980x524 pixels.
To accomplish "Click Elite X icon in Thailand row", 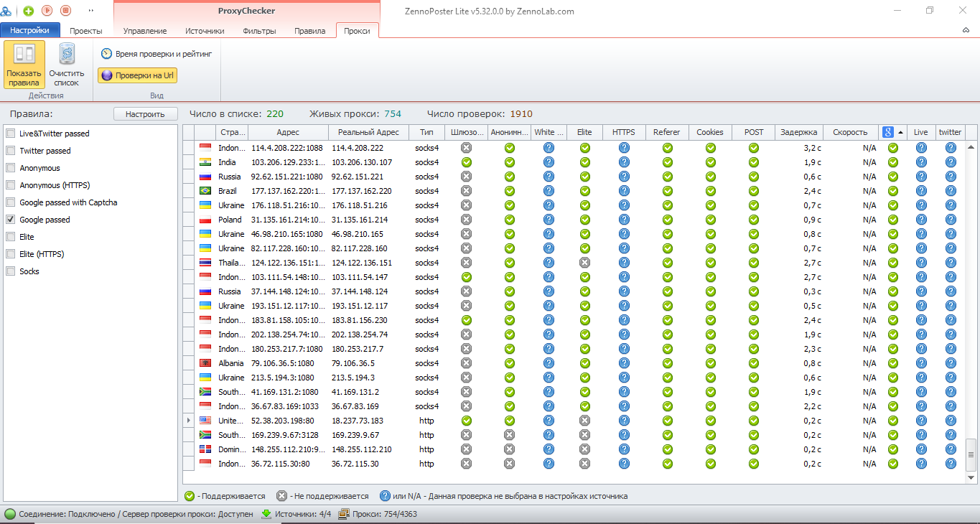I will point(584,263).
